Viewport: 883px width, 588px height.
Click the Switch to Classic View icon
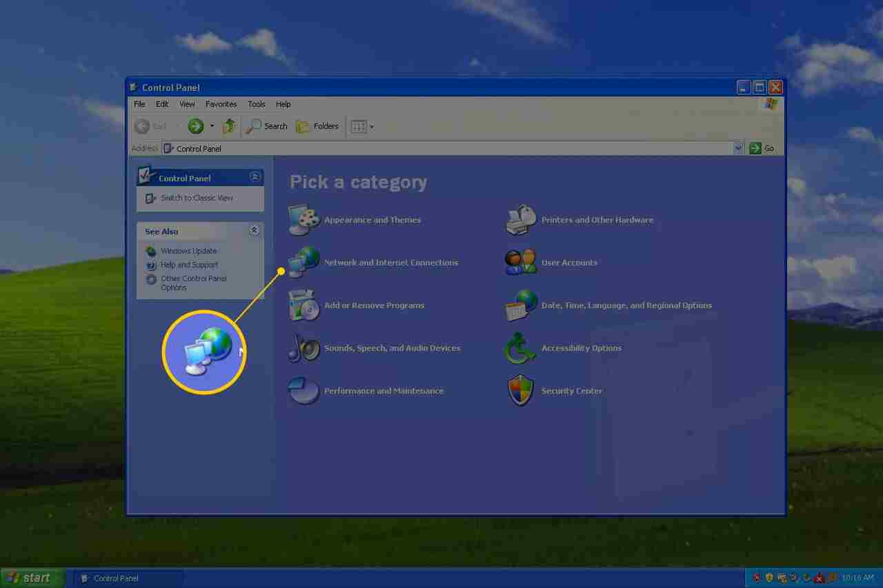(151, 199)
